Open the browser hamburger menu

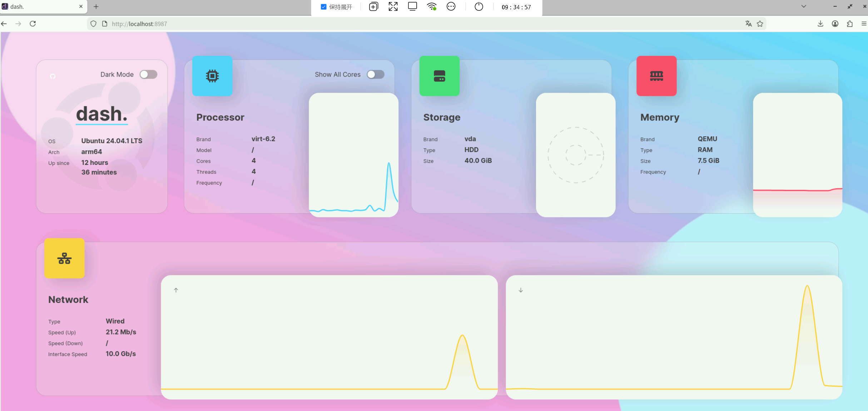point(864,24)
